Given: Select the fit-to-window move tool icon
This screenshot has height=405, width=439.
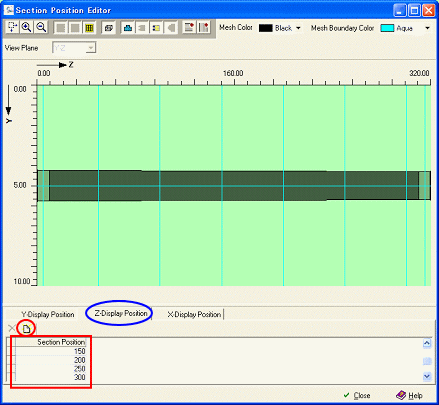Looking at the screenshot, I should pos(12,27).
